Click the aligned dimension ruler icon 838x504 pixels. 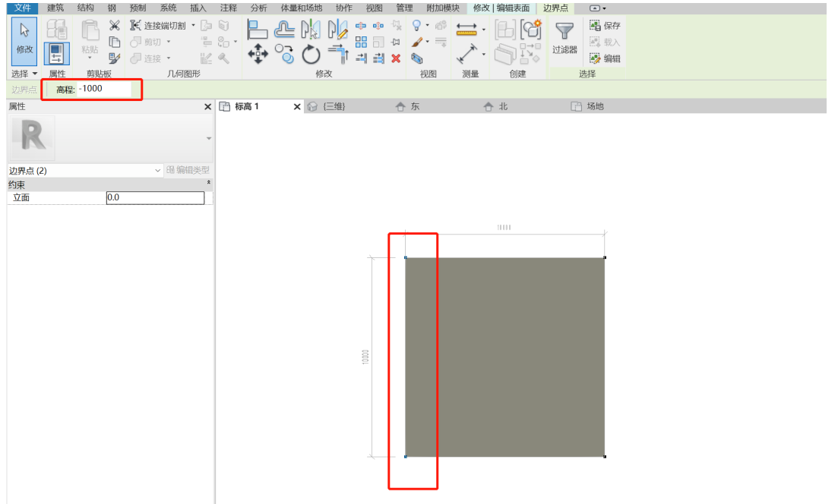point(466,30)
